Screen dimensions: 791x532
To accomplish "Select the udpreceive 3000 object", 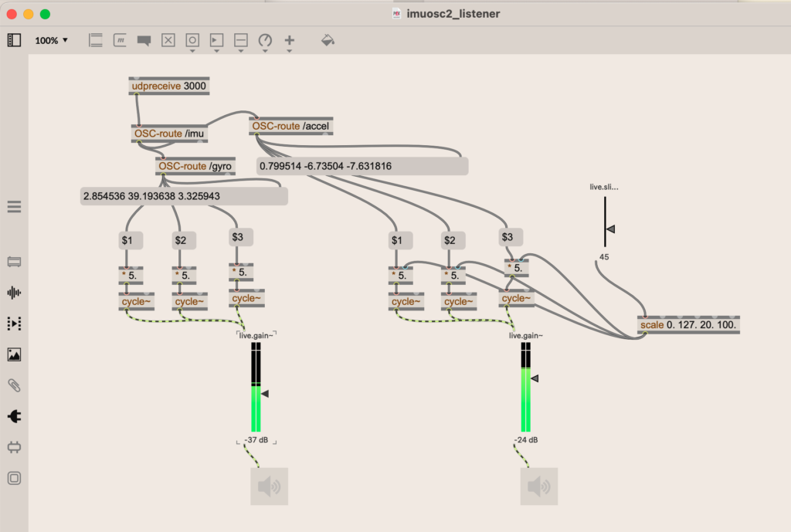I will click(x=169, y=86).
